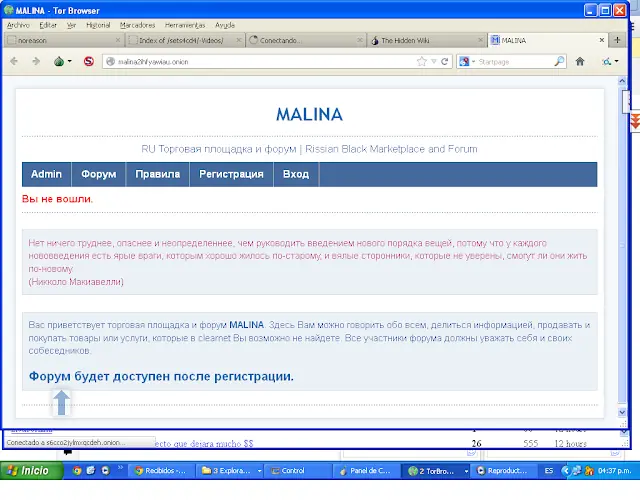The image size is (640, 500).
Task: Open Panel de C... taskbar window
Action: coord(366,471)
